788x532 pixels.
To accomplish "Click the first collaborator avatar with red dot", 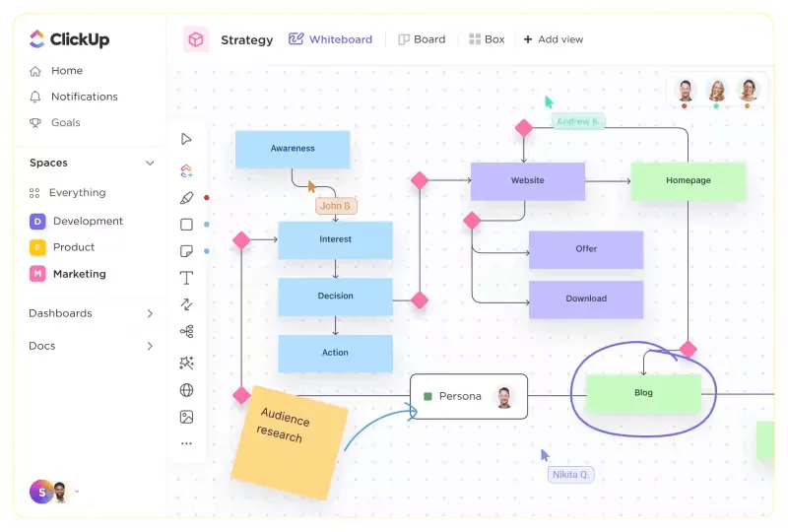I will (x=685, y=91).
